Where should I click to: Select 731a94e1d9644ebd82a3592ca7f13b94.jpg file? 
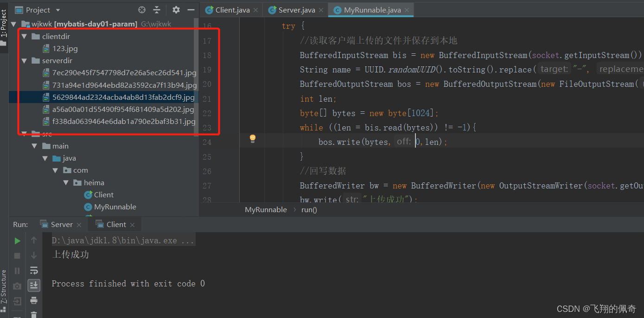click(119, 85)
